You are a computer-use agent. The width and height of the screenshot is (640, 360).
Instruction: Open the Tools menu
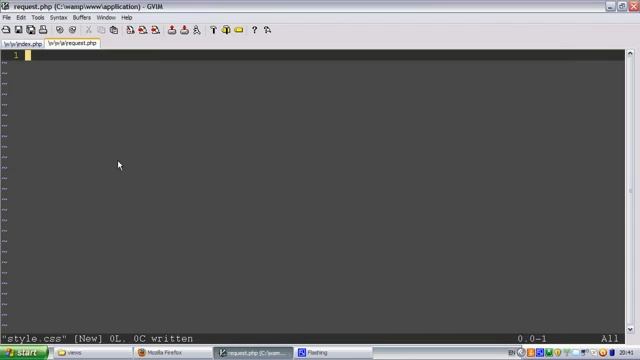(38, 18)
